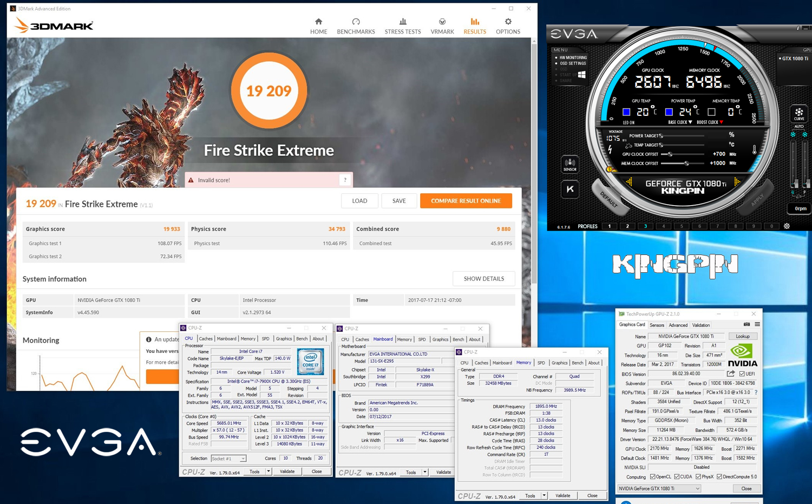Screen dimensions: 812x504
Task: Click the 3DMark logo in the header
Action: [x=53, y=25]
